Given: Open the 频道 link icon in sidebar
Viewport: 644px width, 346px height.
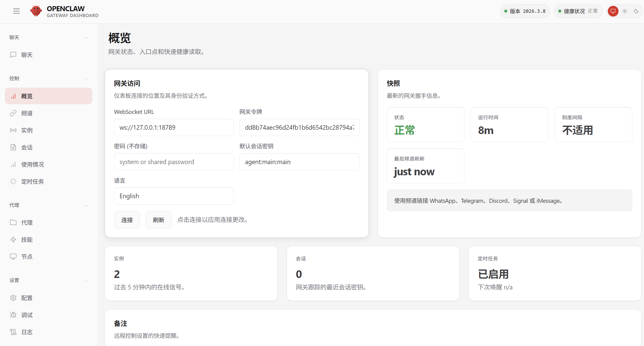Looking at the screenshot, I should tap(13, 113).
